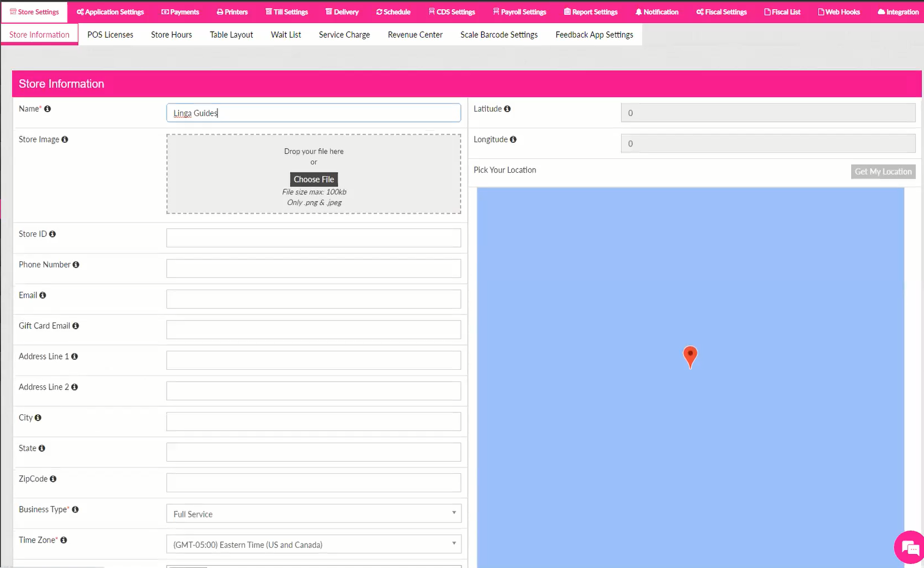Open the Integration menu
This screenshot has width=924, height=568.
(x=898, y=12)
